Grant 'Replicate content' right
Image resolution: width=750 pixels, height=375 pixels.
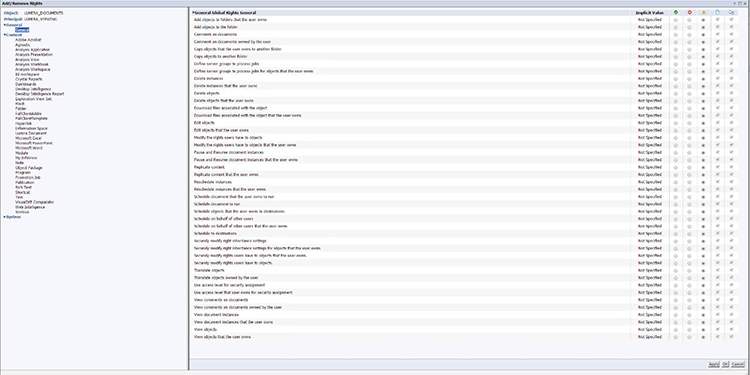pos(675,167)
